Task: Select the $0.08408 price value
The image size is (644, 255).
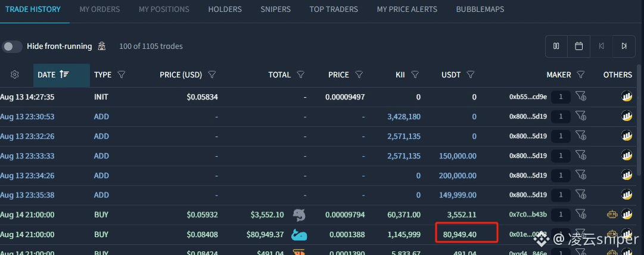Action: point(202,235)
